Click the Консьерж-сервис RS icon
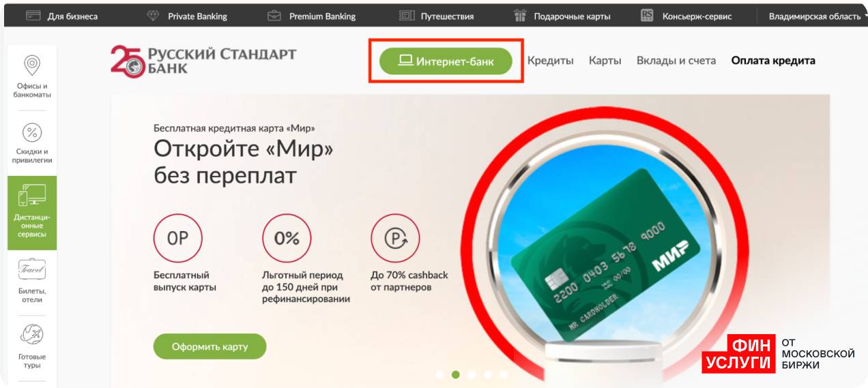The image size is (868, 388). (x=648, y=16)
